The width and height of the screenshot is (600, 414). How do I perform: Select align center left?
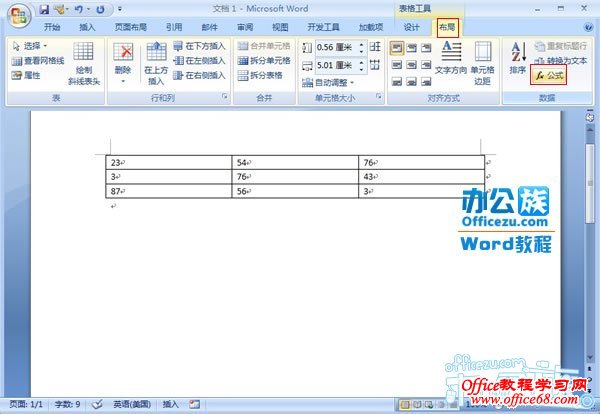397,65
